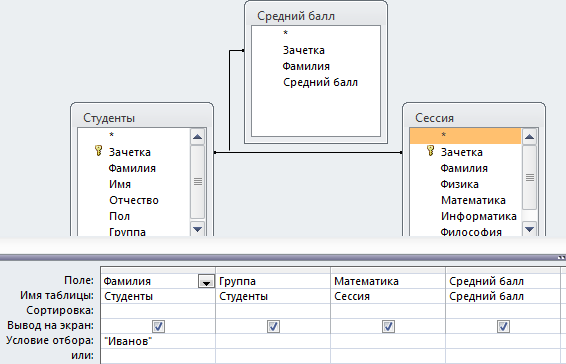Click table name cell Студенты under Фамилия
This screenshot has height=364, width=566.
coord(158,296)
